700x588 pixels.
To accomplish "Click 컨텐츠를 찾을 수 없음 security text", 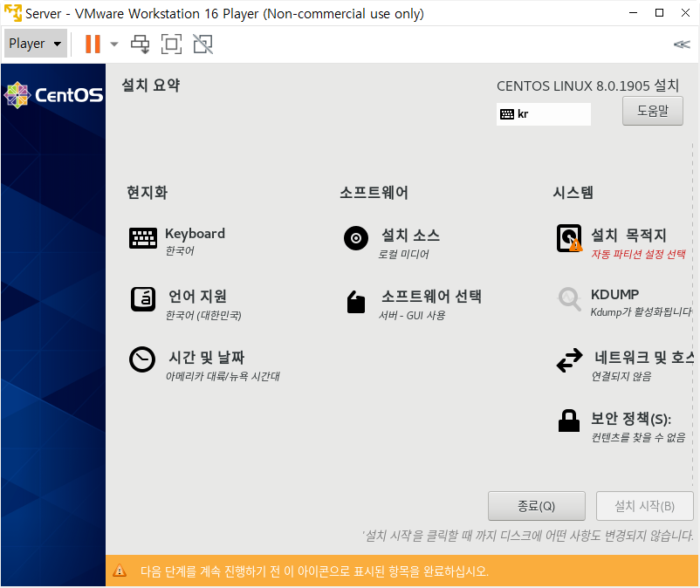I will coord(638,437).
